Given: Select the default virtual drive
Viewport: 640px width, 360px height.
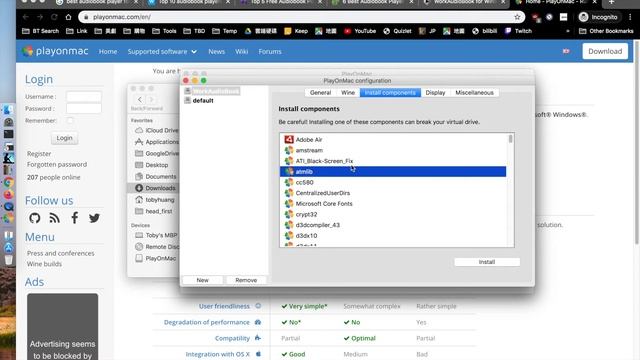Looking at the screenshot, I should tap(203, 100).
